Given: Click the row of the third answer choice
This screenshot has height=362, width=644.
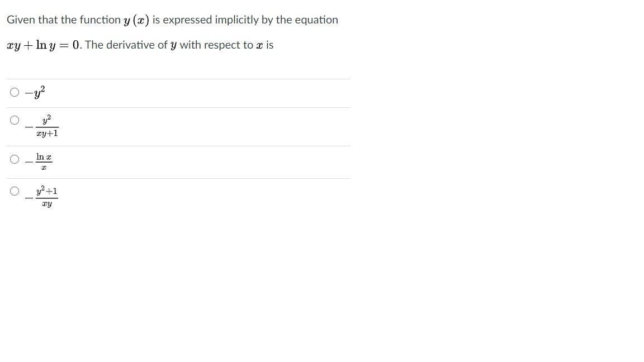Looking at the screenshot, I should click(x=168, y=161).
